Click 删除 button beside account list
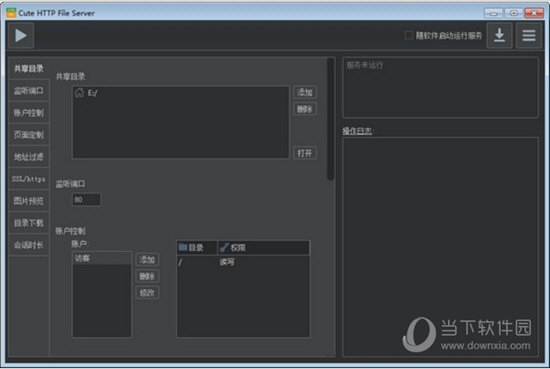The image size is (550, 369). point(147,276)
